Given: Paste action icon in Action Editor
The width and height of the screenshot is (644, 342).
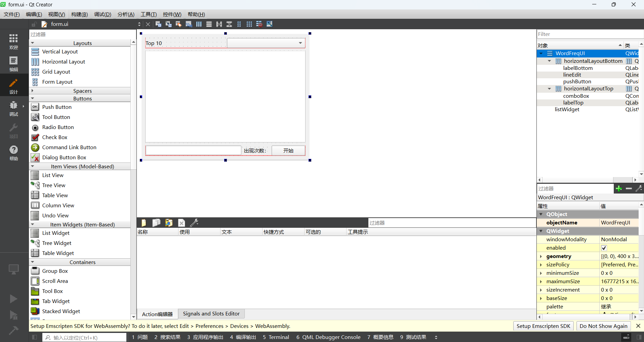Looking at the screenshot, I should pos(169,223).
